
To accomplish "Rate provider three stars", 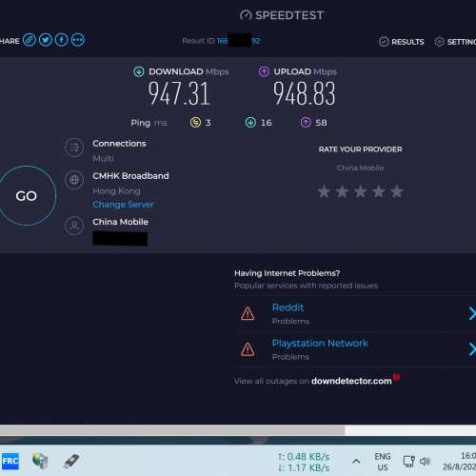I will pos(361,191).
